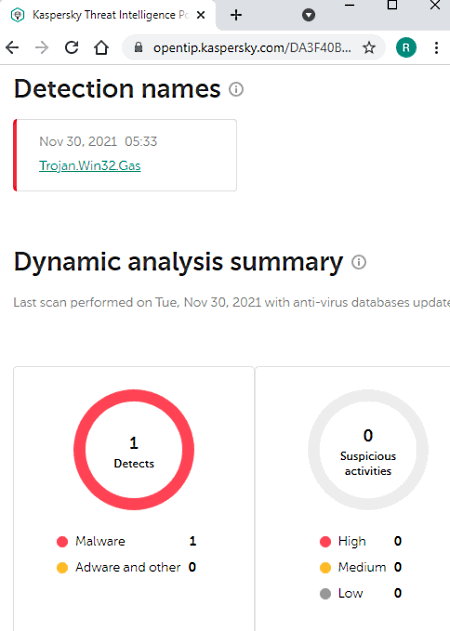Viewport: 450px width, 631px height.
Task: Open the tab search dropdown arrow
Action: pyautogui.click(x=308, y=15)
